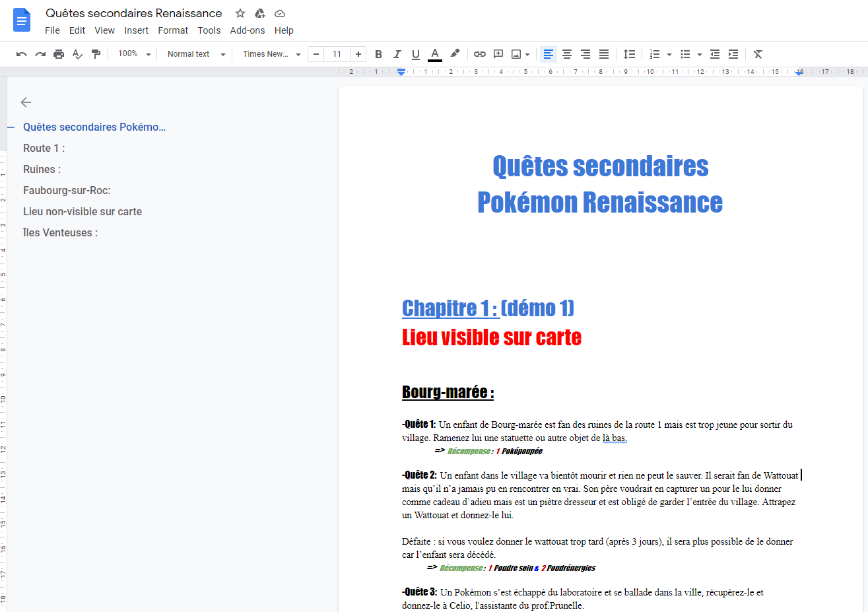This screenshot has width=868, height=612.
Task: Open the zoom level 100% dropdown
Action: 134,54
